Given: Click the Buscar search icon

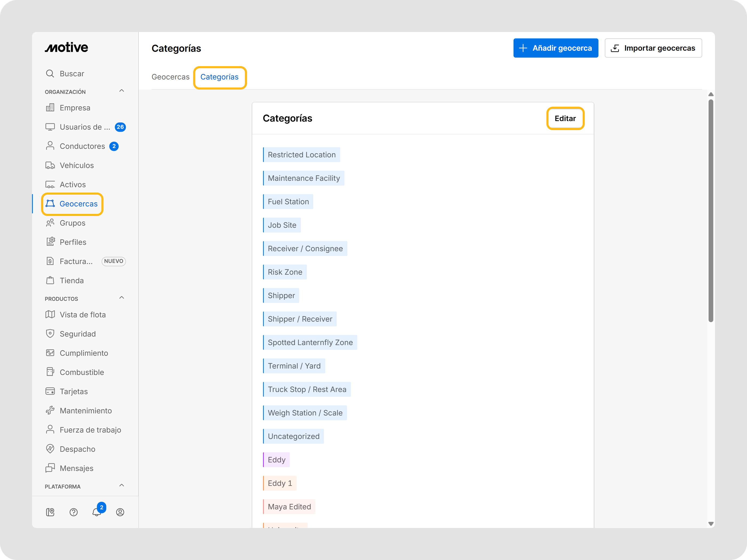Looking at the screenshot, I should [50, 74].
